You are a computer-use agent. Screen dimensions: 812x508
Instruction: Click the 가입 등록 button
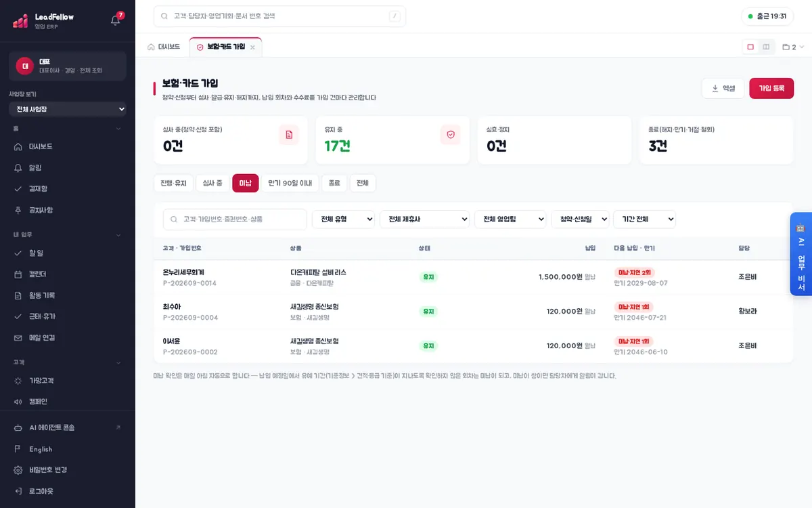pyautogui.click(x=771, y=88)
